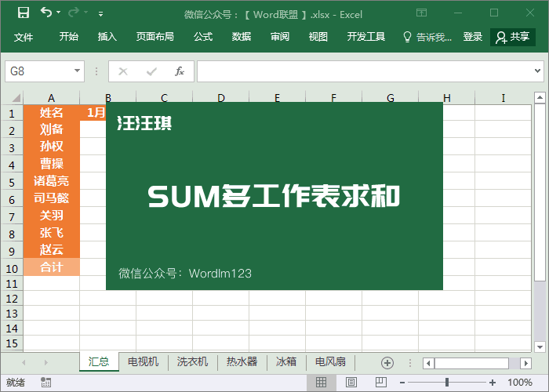The width and height of the screenshot is (549, 392).
Task: Select row 11 header
Action: [x=12, y=284]
